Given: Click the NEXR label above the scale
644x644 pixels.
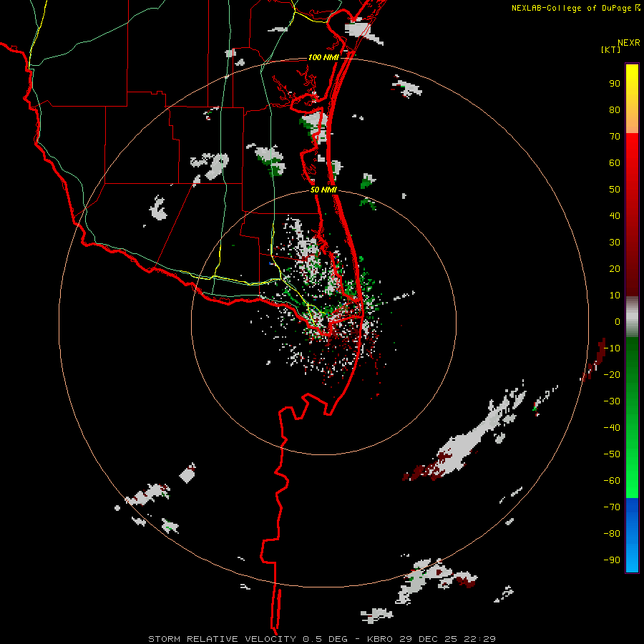Looking at the screenshot, I should click(629, 43).
